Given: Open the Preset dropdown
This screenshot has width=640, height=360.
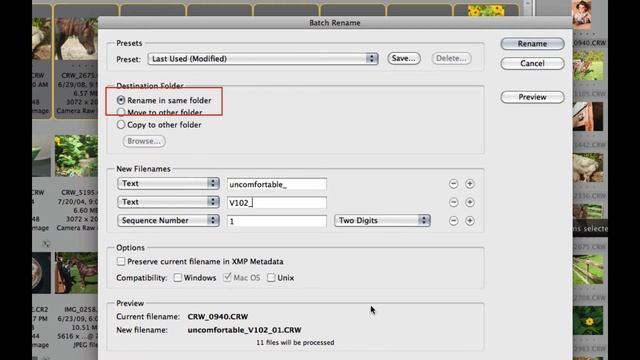Looking at the screenshot, I should pyautogui.click(x=263, y=59).
